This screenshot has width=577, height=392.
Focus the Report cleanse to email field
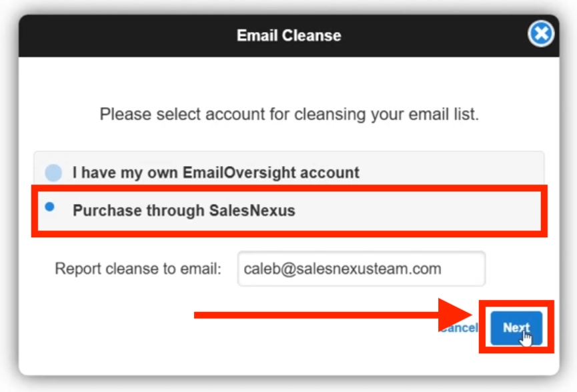(362, 269)
